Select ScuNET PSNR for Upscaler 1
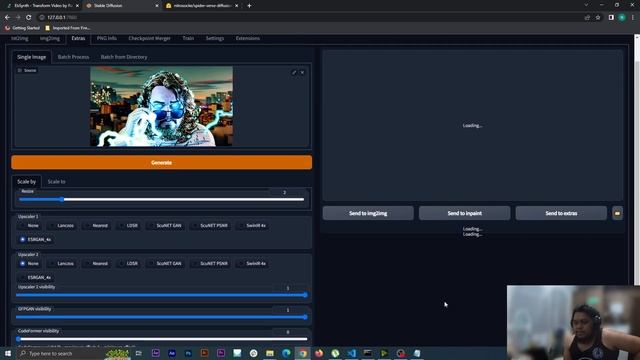Viewport: 640px width, 360px height. 210,225
